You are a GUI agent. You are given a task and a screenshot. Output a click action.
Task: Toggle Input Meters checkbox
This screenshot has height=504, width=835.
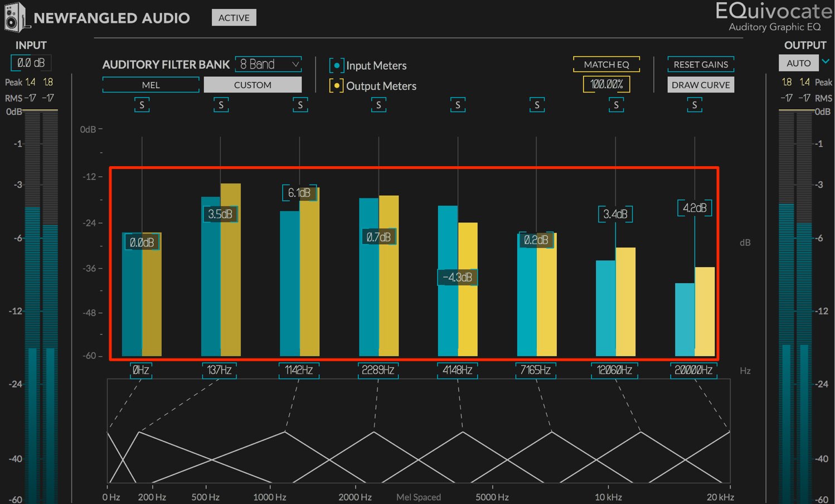[x=337, y=66]
